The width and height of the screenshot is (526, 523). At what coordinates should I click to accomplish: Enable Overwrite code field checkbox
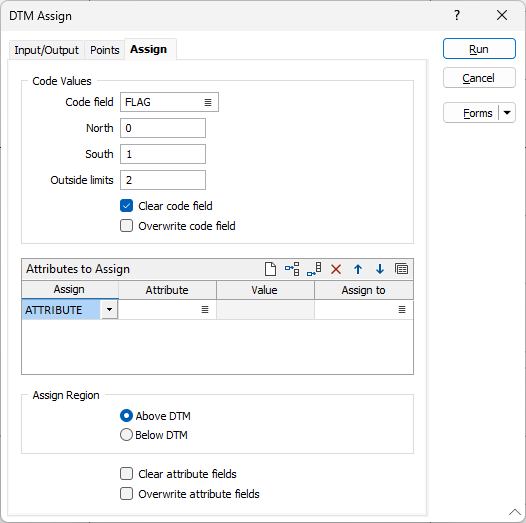coord(126,226)
